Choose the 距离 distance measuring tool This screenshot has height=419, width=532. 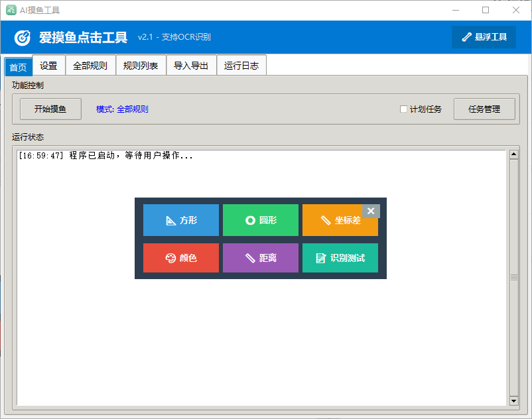pos(261,258)
